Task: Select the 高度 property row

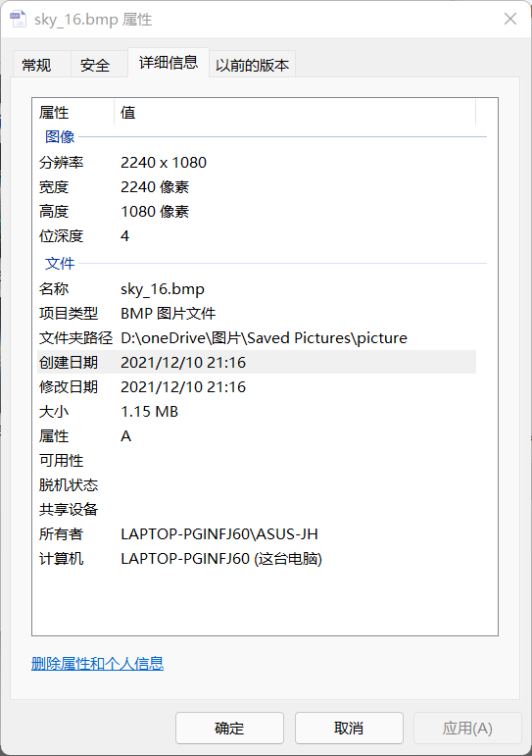Action: (x=257, y=212)
